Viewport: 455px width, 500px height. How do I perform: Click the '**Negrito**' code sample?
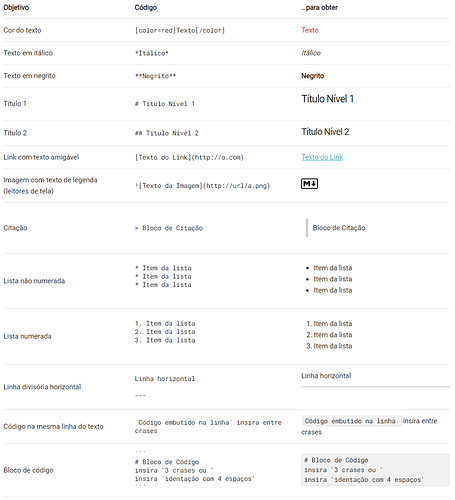click(155, 76)
